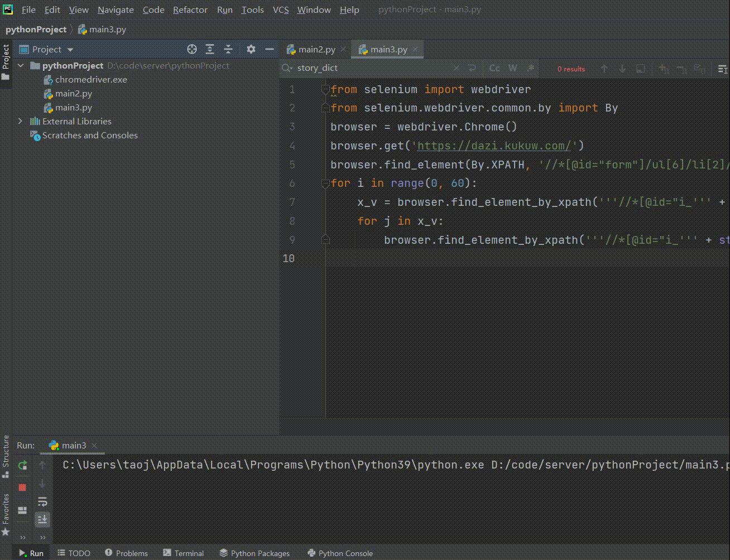Click the pythonProject breadcrumb

36,29
